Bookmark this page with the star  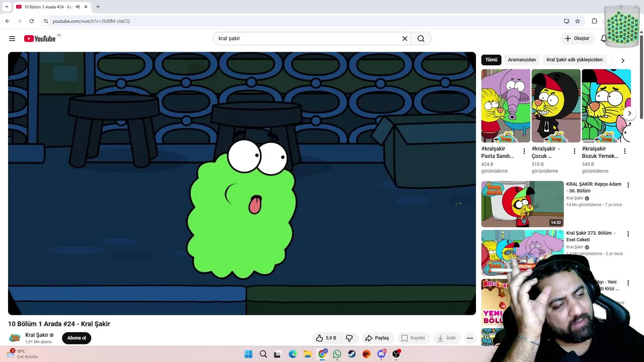[x=578, y=21]
